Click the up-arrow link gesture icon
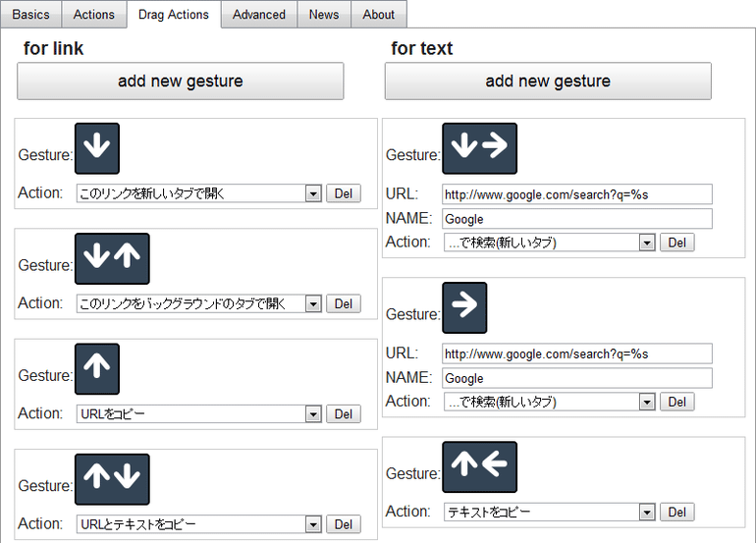Screen dimensions: 756x543 point(97,369)
